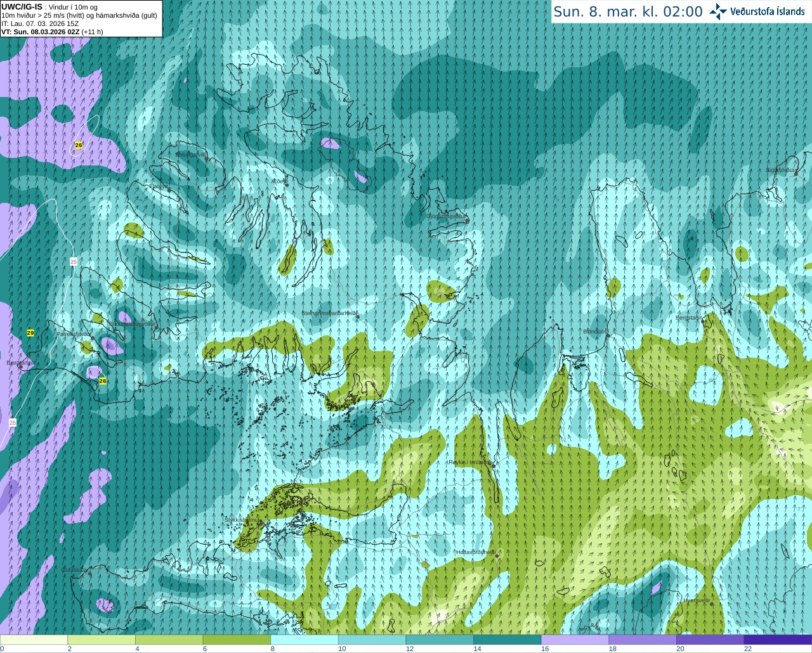Click the yellow 26 gust marker northwest of Bolungarvík
Screen dimensions: 812x653
coord(79,145)
